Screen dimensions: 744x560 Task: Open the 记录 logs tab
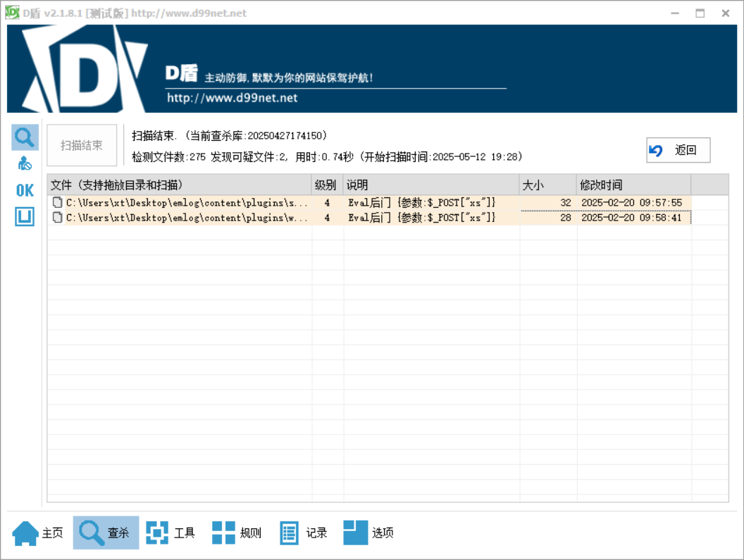point(303,533)
